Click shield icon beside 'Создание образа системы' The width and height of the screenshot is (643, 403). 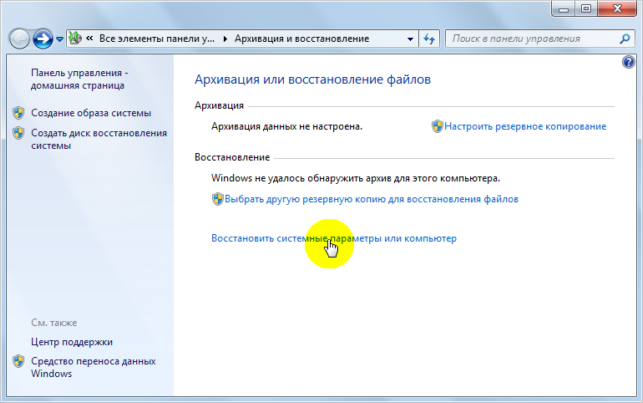[18, 113]
